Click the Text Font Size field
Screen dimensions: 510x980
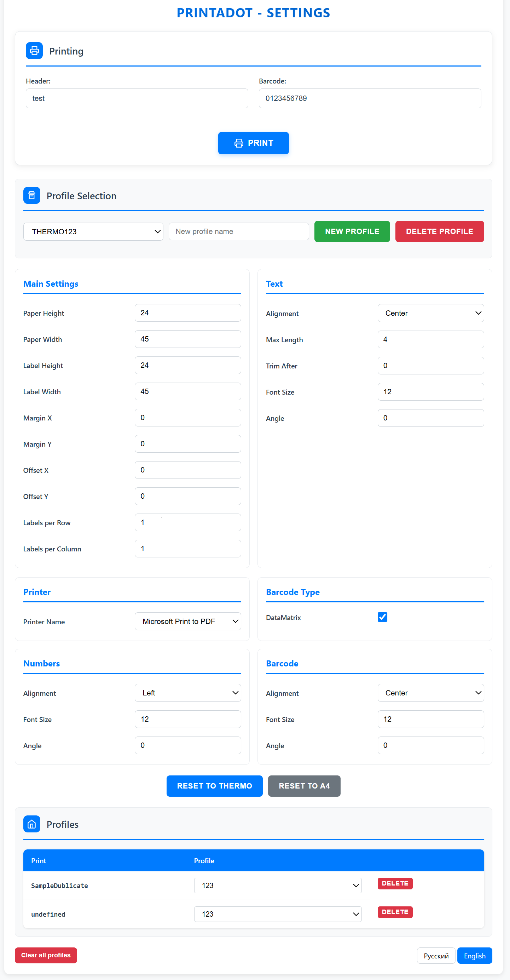[x=430, y=392]
